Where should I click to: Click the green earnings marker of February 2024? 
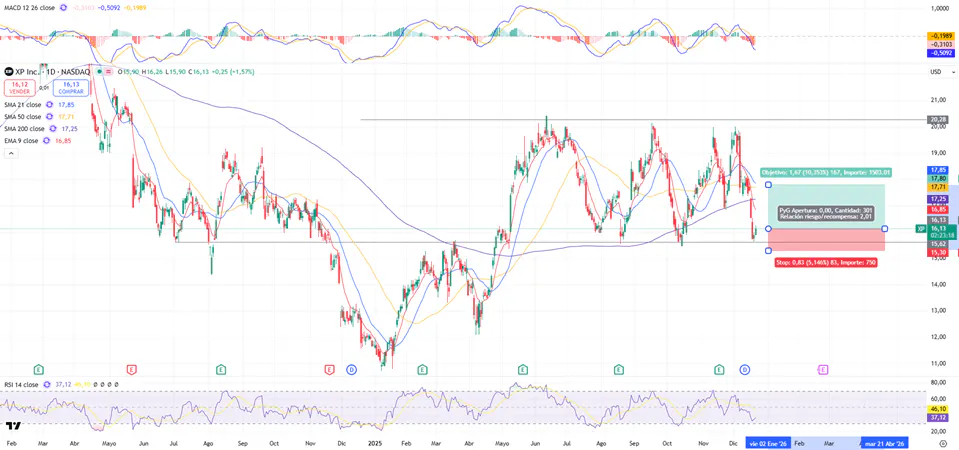[x=39, y=369]
